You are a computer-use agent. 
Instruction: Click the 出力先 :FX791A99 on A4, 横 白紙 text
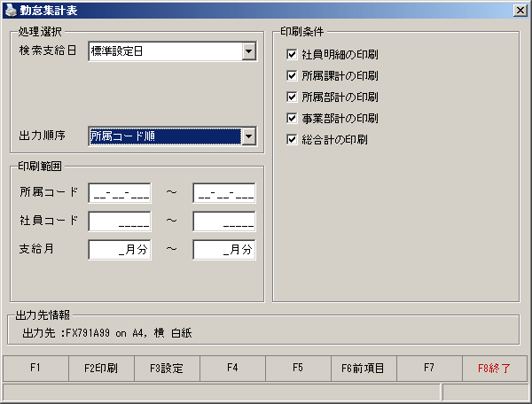pos(107,333)
